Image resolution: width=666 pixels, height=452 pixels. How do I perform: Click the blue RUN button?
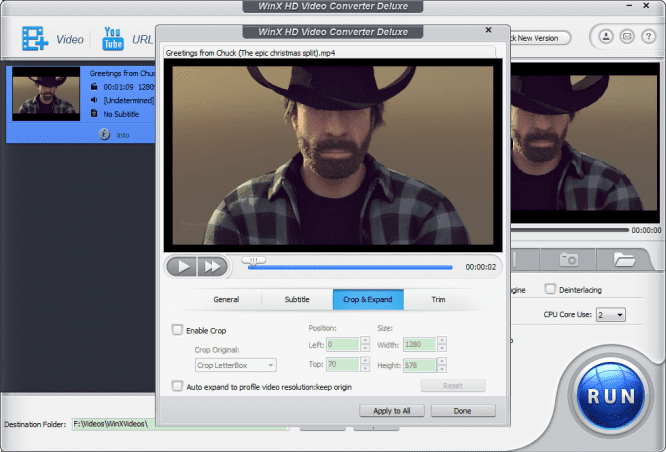coord(611,396)
